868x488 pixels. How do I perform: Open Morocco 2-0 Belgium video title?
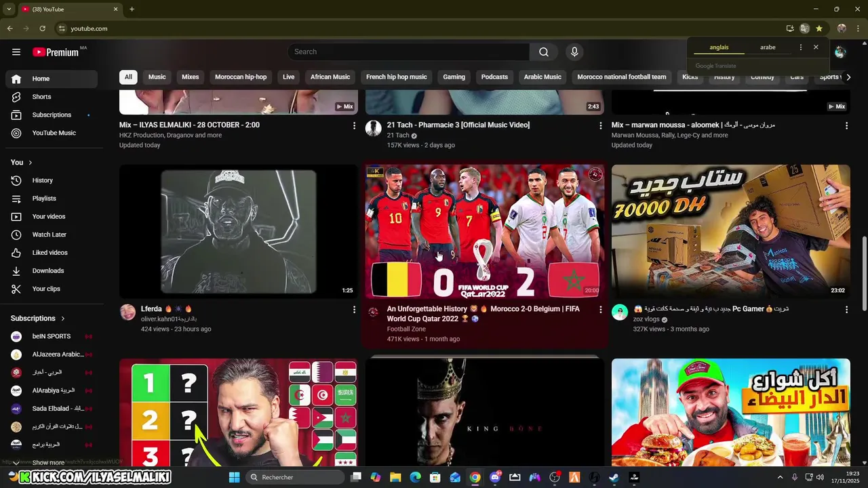click(x=484, y=314)
